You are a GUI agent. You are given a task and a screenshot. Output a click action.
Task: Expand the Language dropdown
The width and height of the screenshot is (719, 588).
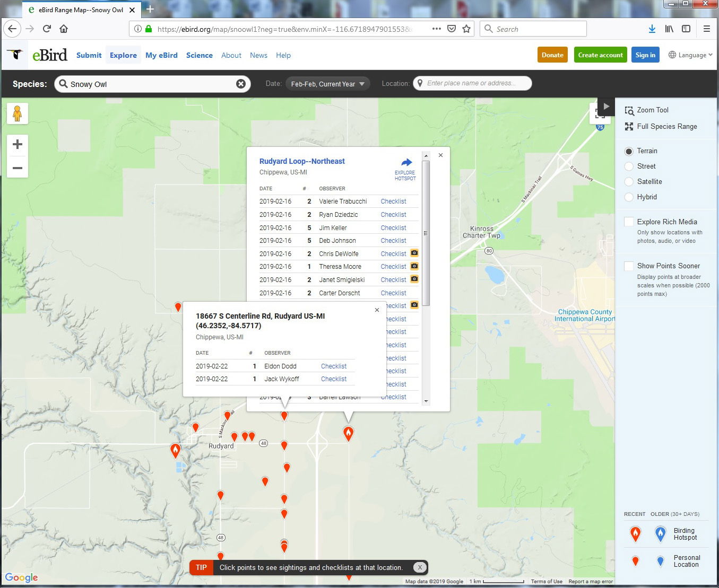pos(690,55)
